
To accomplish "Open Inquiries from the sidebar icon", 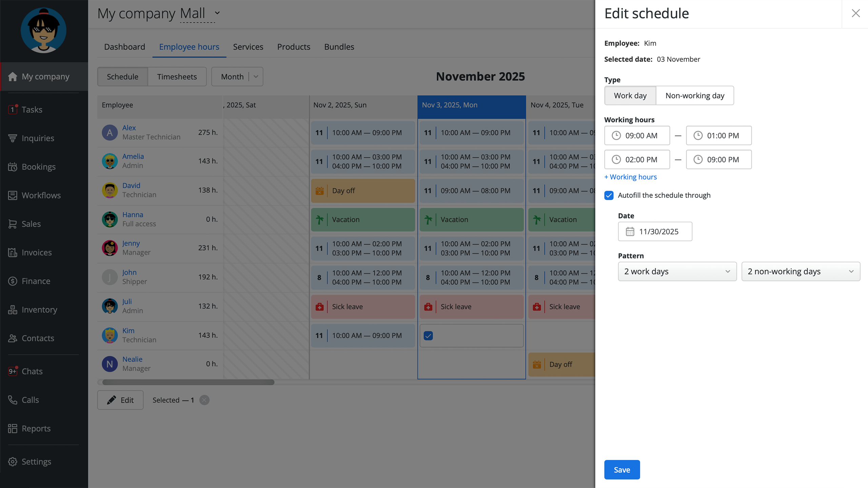I will pos(13,138).
